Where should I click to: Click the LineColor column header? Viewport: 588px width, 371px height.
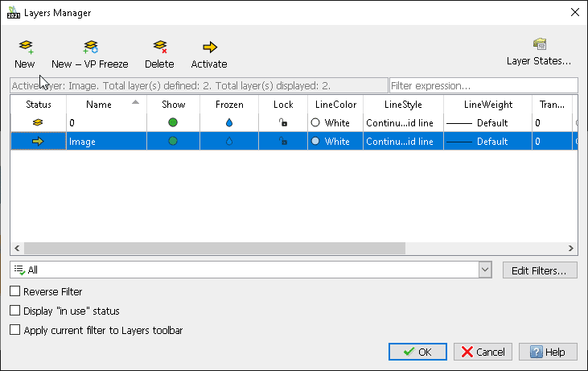click(335, 105)
